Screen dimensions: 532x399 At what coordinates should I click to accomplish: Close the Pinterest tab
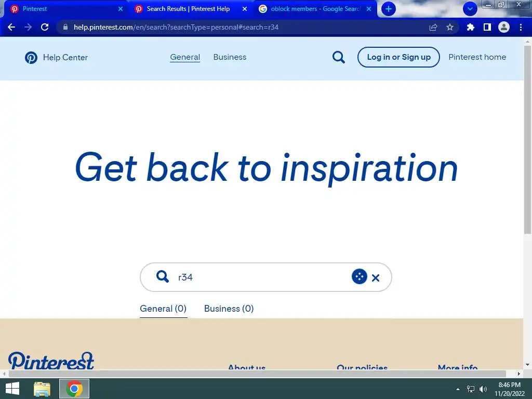(121, 9)
